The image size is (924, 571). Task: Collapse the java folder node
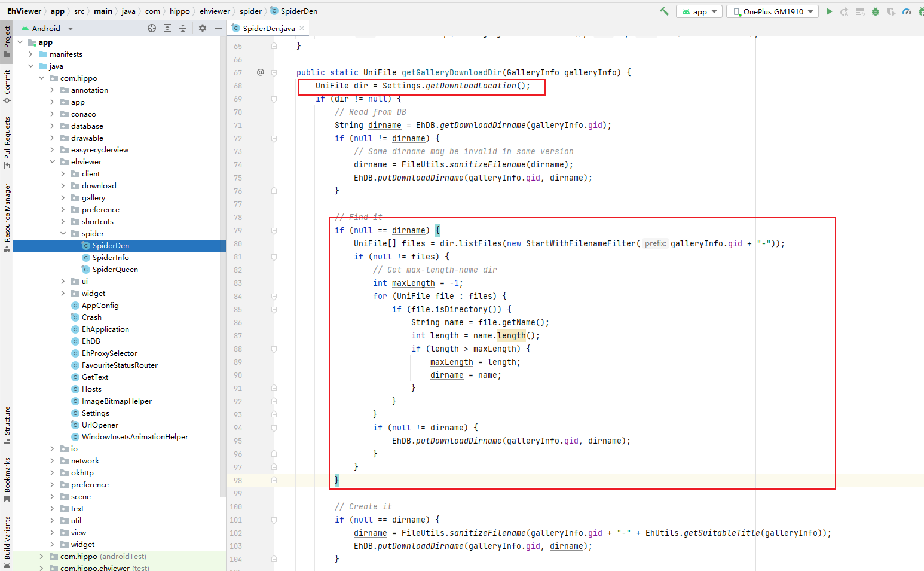(31, 66)
